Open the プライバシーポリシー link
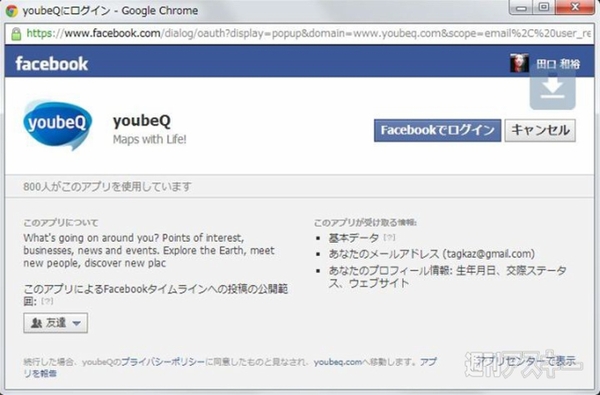 (163, 362)
